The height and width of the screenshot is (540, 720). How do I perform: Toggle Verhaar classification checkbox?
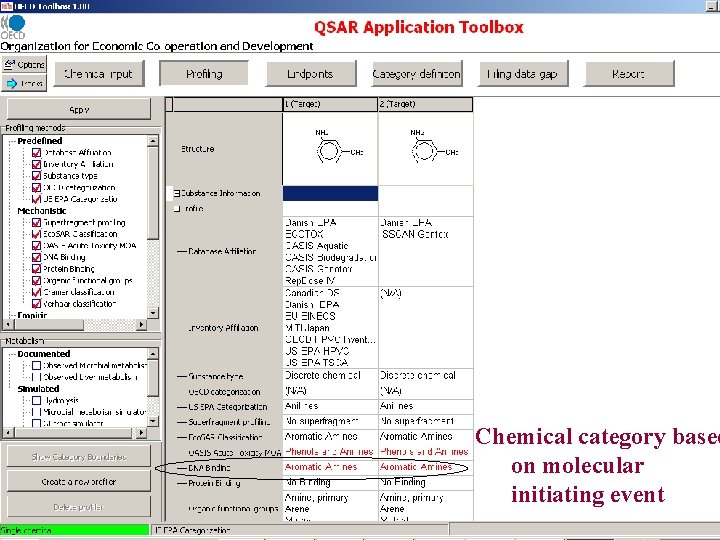36,304
